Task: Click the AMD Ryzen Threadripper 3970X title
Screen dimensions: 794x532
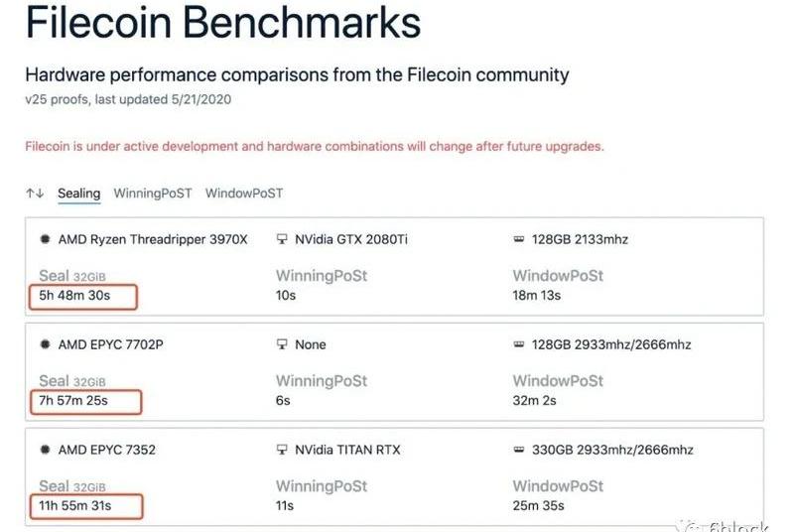Action: coord(153,239)
